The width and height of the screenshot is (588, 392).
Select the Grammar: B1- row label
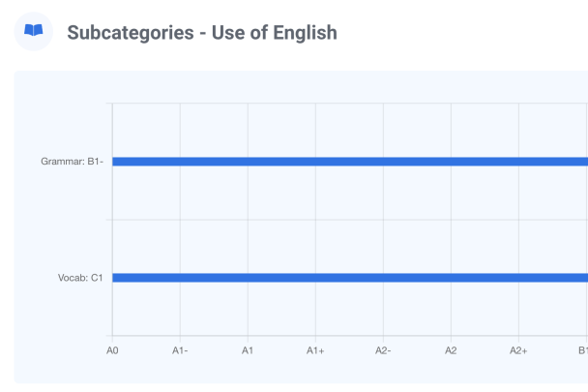point(73,162)
